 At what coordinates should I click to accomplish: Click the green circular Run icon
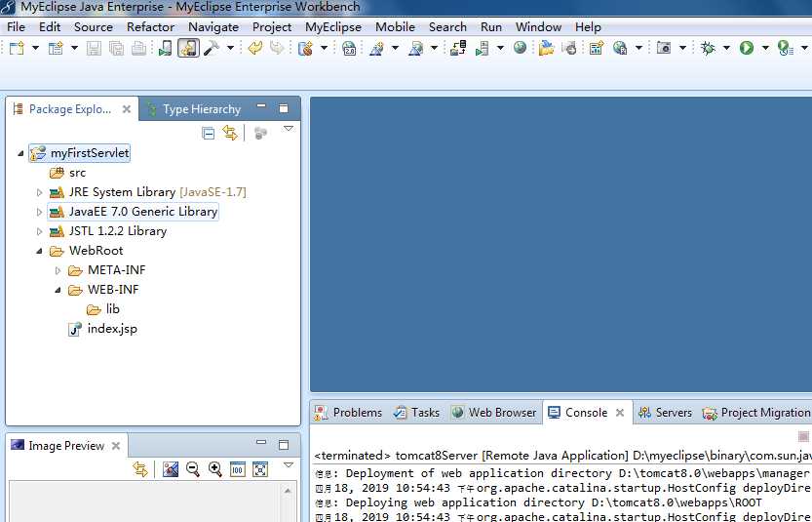[x=747, y=48]
